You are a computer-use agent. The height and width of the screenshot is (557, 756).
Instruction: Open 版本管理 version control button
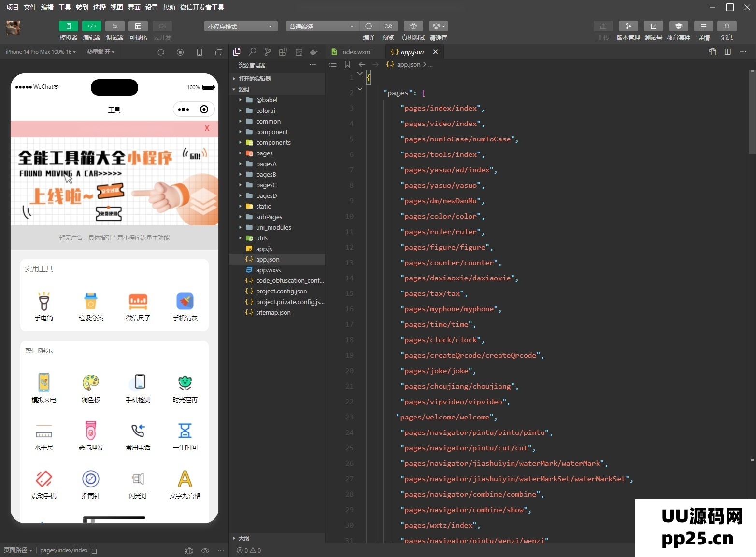click(628, 26)
